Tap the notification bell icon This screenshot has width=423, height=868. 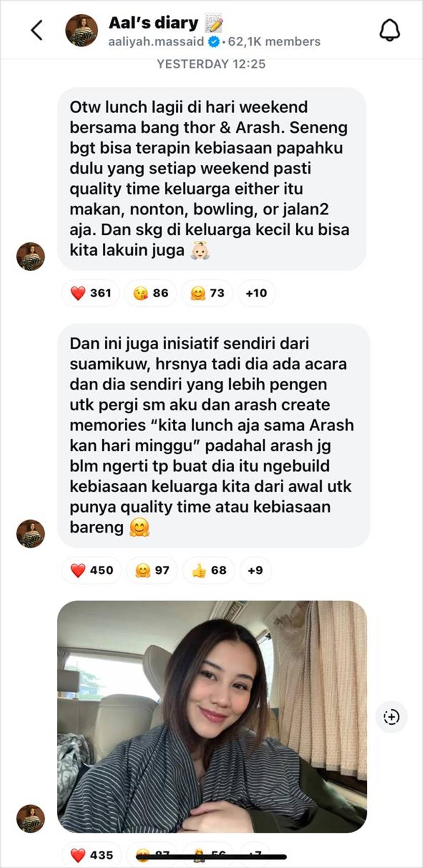(x=390, y=30)
